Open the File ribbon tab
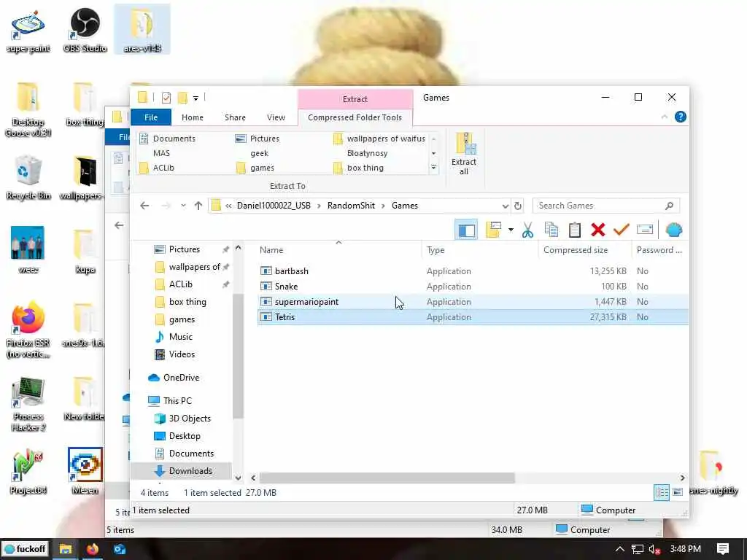The height and width of the screenshot is (560, 747). tap(151, 117)
